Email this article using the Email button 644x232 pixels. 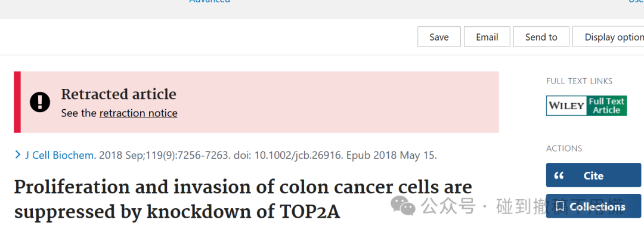(x=487, y=37)
